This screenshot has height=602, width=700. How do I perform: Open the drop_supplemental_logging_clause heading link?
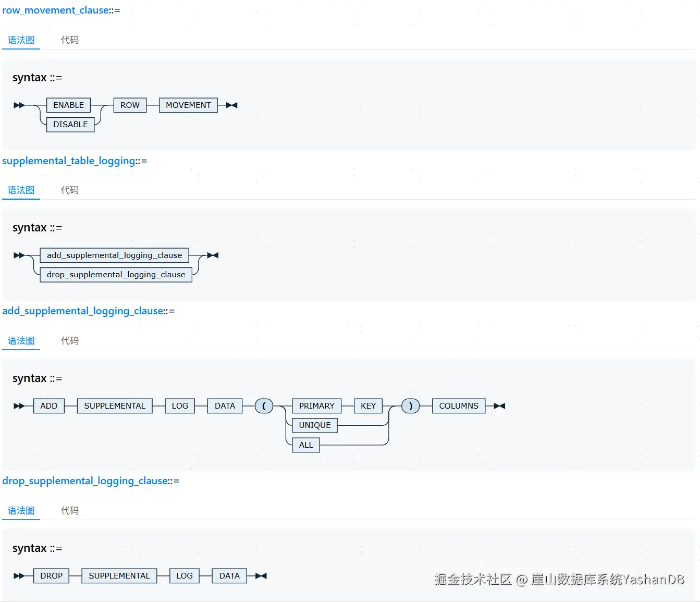coord(85,481)
